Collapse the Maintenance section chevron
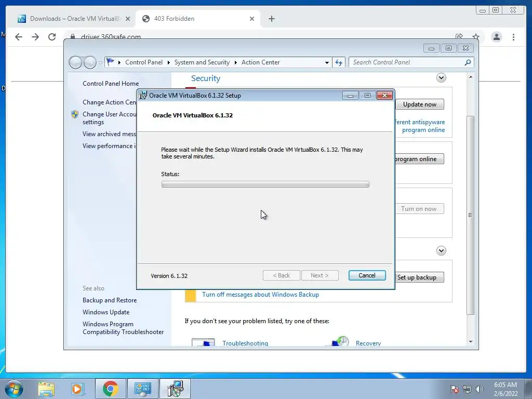The width and height of the screenshot is (532, 399). [441, 251]
